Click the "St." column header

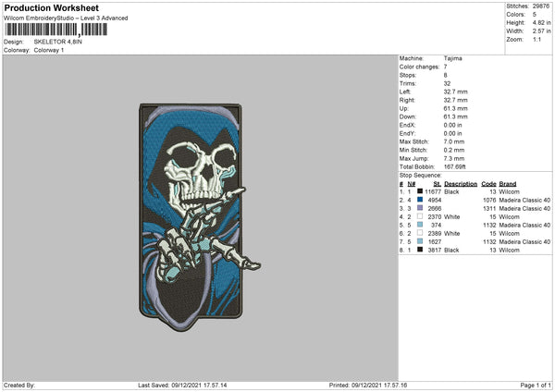[438, 184]
